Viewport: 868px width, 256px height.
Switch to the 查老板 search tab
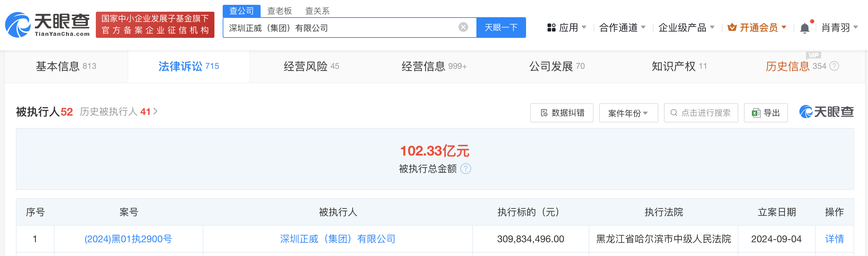280,11
